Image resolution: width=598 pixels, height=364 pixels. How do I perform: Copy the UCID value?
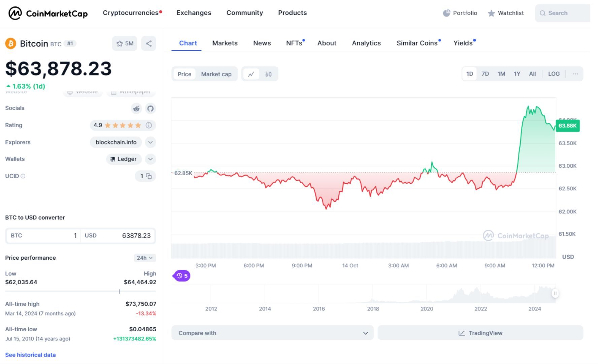tap(149, 176)
